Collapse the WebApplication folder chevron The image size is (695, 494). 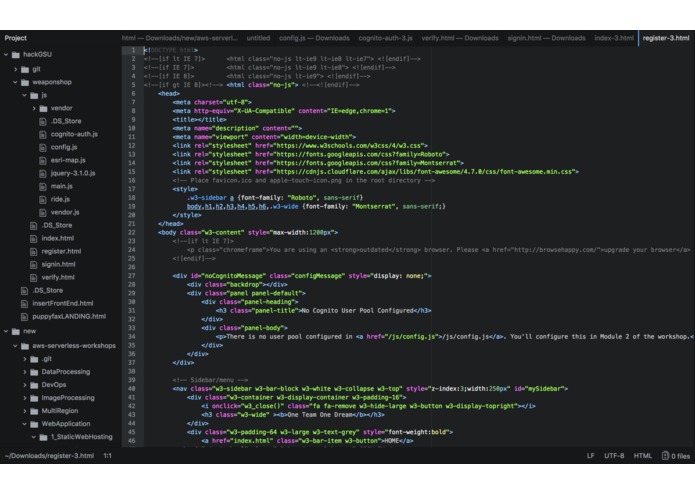pyautogui.click(x=25, y=424)
